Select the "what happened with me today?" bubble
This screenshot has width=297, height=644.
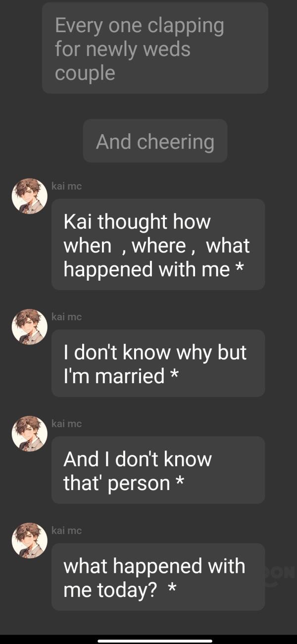[x=158, y=577]
